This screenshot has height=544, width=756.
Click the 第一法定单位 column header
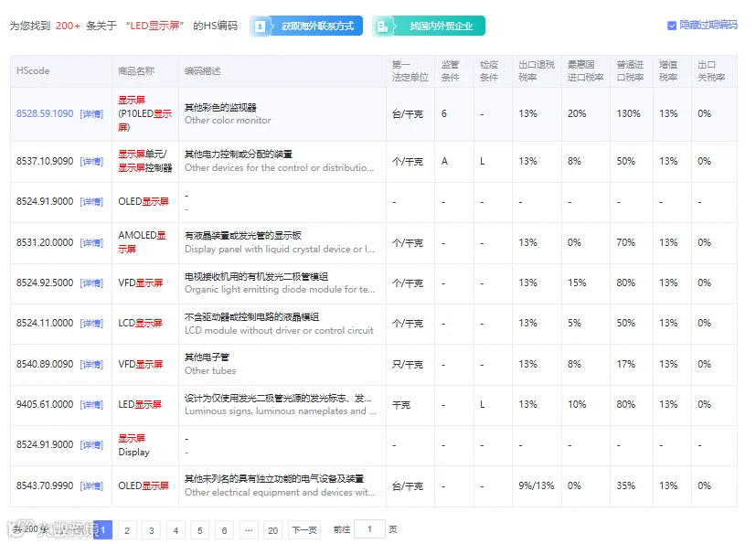(410, 71)
